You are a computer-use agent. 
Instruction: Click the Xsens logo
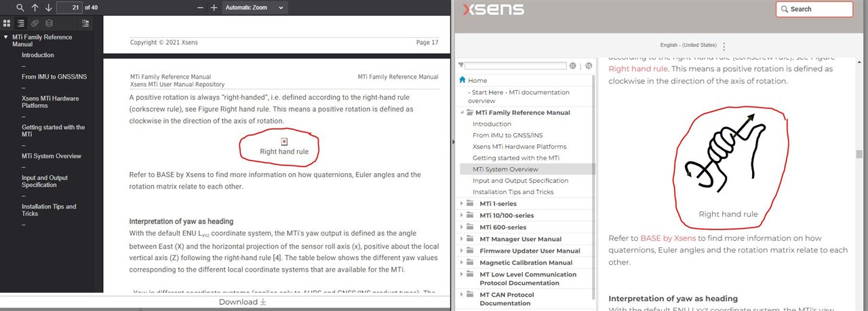pyautogui.click(x=493, y=10)
